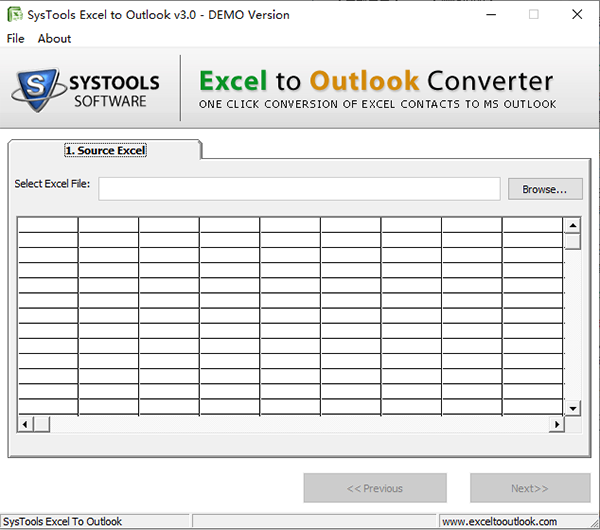The height and width of the screenshot is (530, 600).
Task: Click the grid's scroll right arrow
Action: point(557,424)
